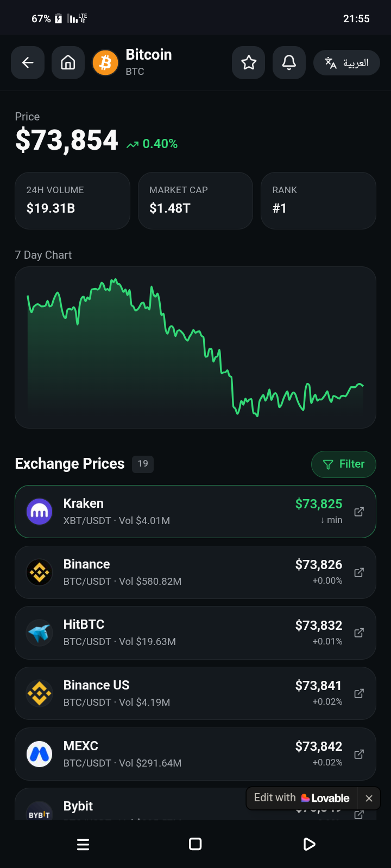Open price alerts bell icon
Viewport: 391px width, 868px height.
[x=289, y=63]
